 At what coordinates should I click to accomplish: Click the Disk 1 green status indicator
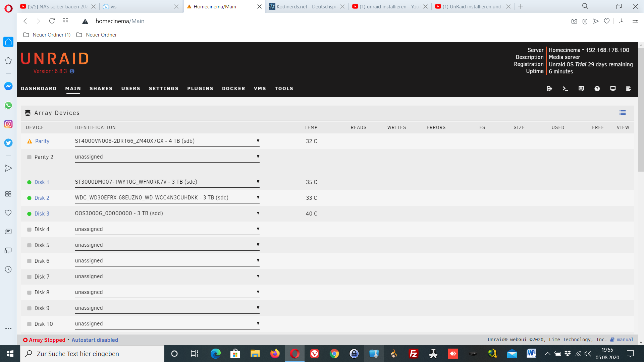click(x=29, y=182)
